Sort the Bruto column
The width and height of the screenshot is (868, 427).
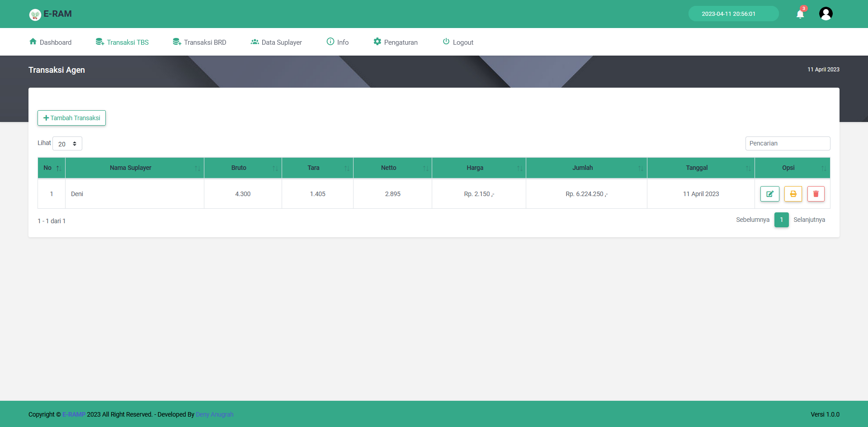[x=275, y=168]
